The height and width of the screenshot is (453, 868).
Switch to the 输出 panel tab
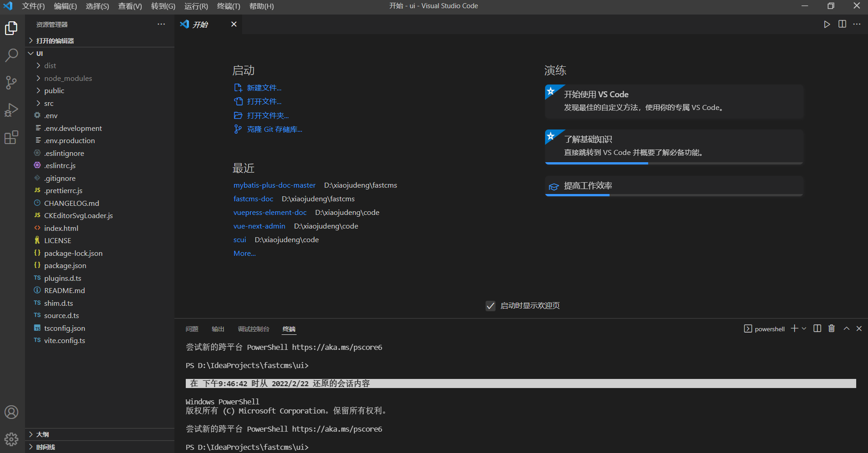218,329
